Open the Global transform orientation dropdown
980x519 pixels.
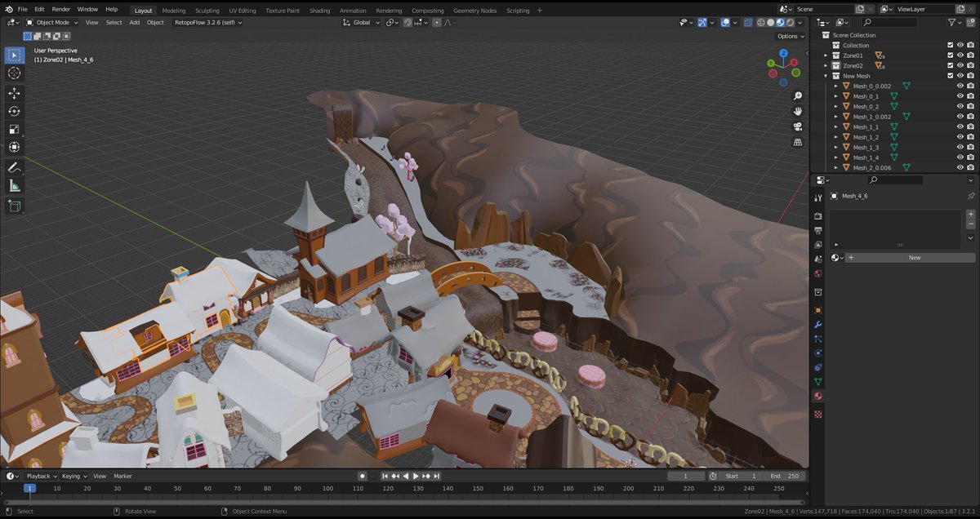tap(362, 22)
